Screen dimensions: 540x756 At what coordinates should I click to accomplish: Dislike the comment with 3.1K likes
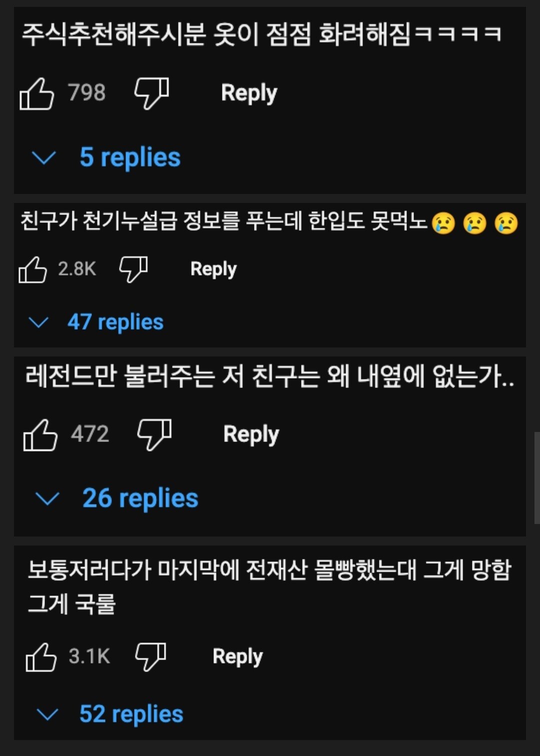(150, 657)
